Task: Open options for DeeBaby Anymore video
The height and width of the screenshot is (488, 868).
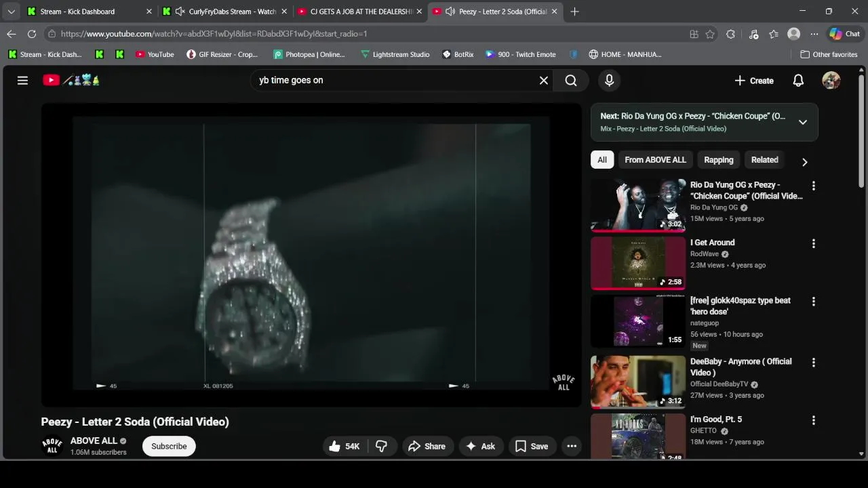Action: [813, 363]
